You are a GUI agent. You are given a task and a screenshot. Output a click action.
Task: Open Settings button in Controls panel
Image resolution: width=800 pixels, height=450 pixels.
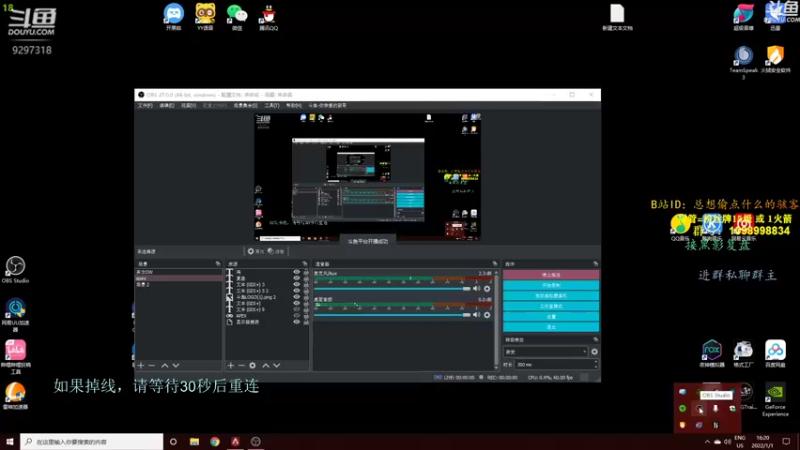[551, 317]
